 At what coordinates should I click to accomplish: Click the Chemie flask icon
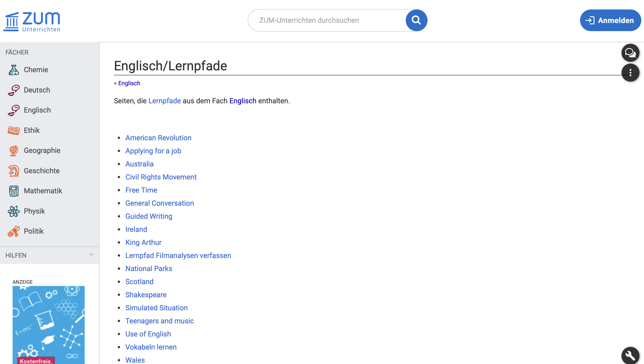14,70
